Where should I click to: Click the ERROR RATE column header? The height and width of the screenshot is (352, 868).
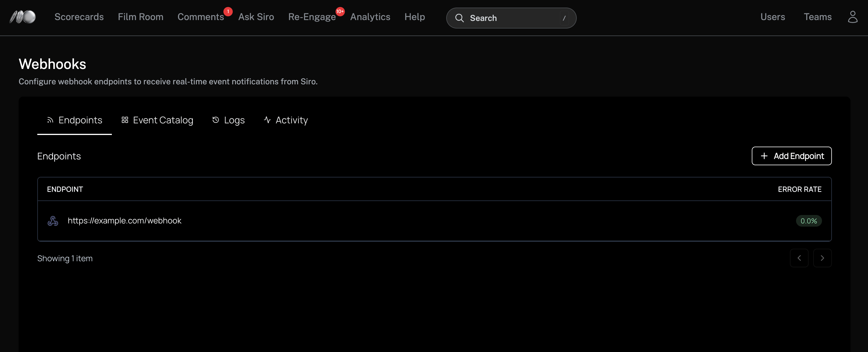coord(799,189)
